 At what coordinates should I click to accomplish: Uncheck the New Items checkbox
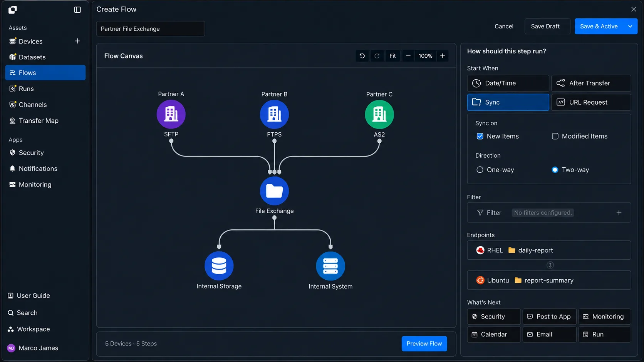(480, 136)
